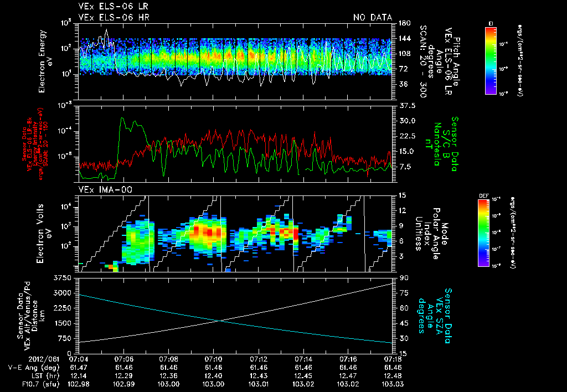The width and height of the screenshot is (567, 392).
Task: Click the F10.7 value 102.99
Action: pyautogui.click(x=123, y=384)
